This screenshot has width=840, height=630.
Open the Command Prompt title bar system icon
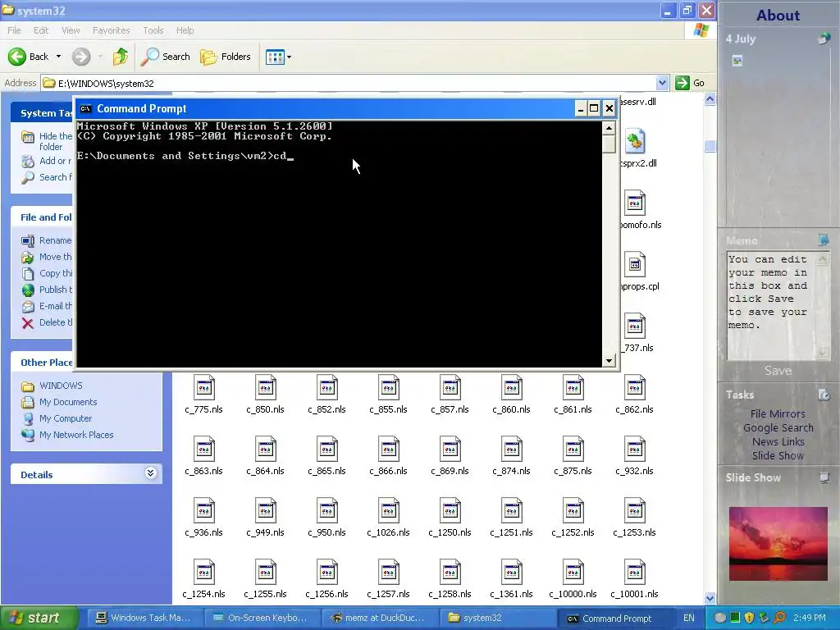[x=85, y=109]
